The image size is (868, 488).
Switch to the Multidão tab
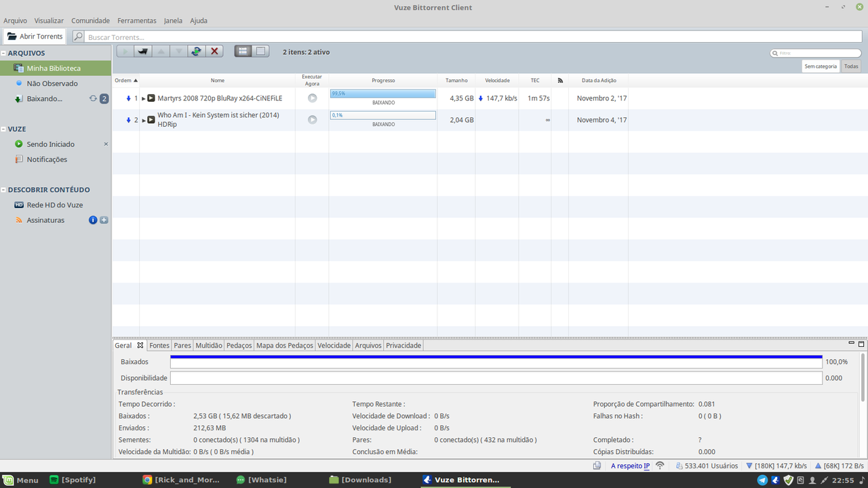coord(209,346)
